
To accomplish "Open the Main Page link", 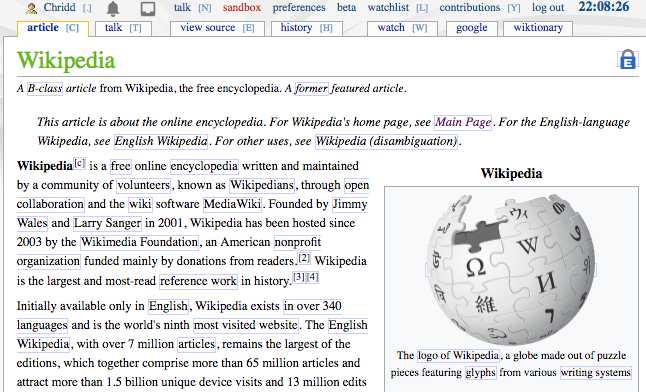I will [x=463, y=122].
